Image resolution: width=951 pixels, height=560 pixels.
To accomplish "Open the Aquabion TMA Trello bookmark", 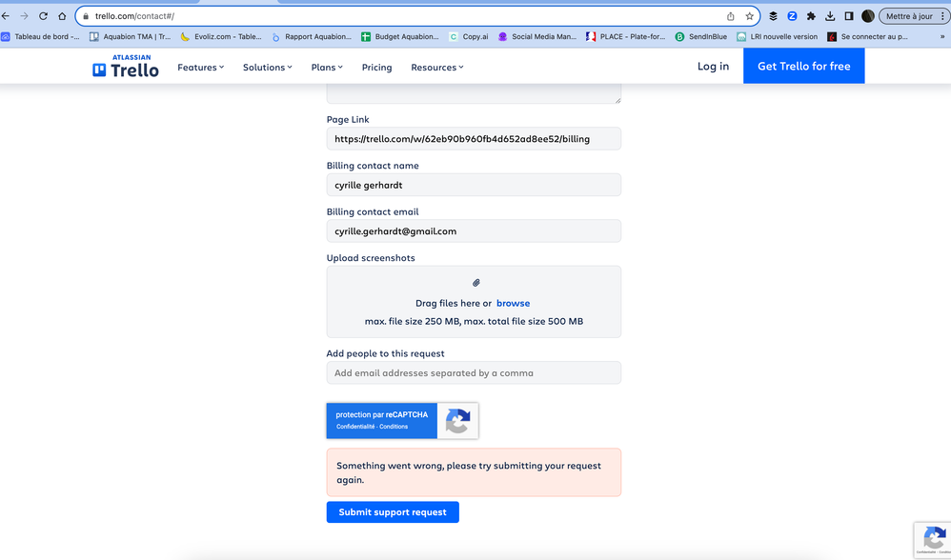I will point(130,37).
